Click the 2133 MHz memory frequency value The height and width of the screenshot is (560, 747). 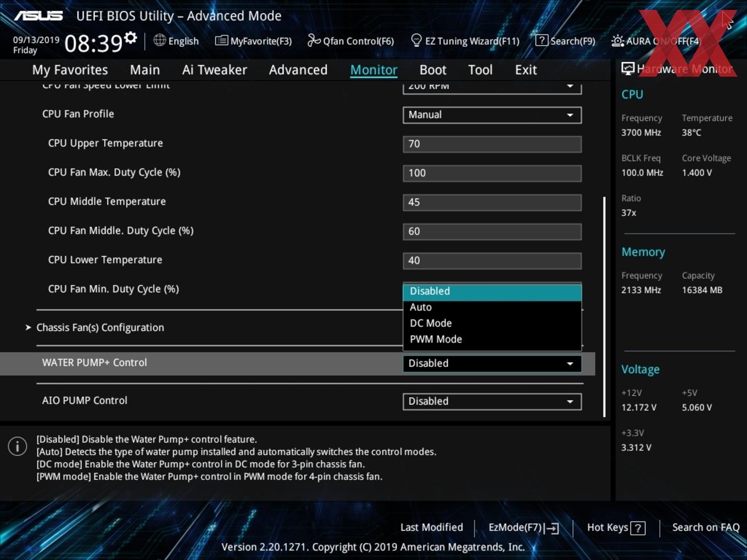(x=641, y=290)
